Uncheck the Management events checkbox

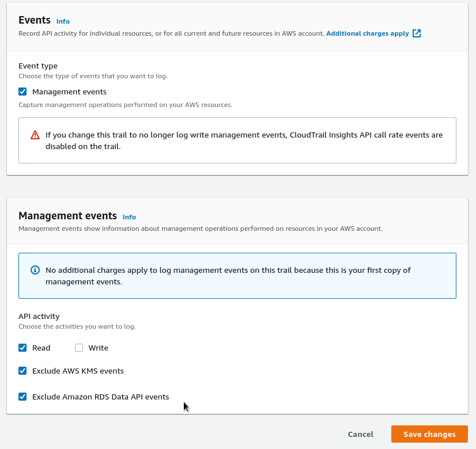(22, 92)
